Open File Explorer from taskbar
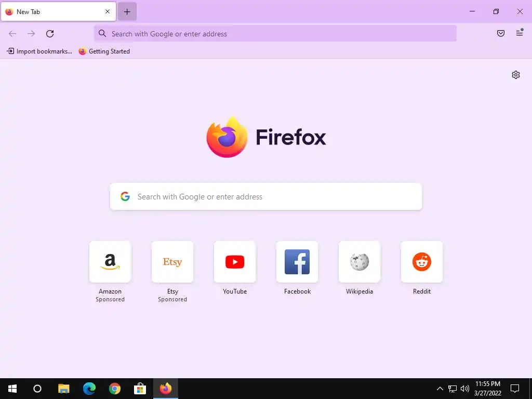The width and height of the screenshot is (532, 399). 63,389
